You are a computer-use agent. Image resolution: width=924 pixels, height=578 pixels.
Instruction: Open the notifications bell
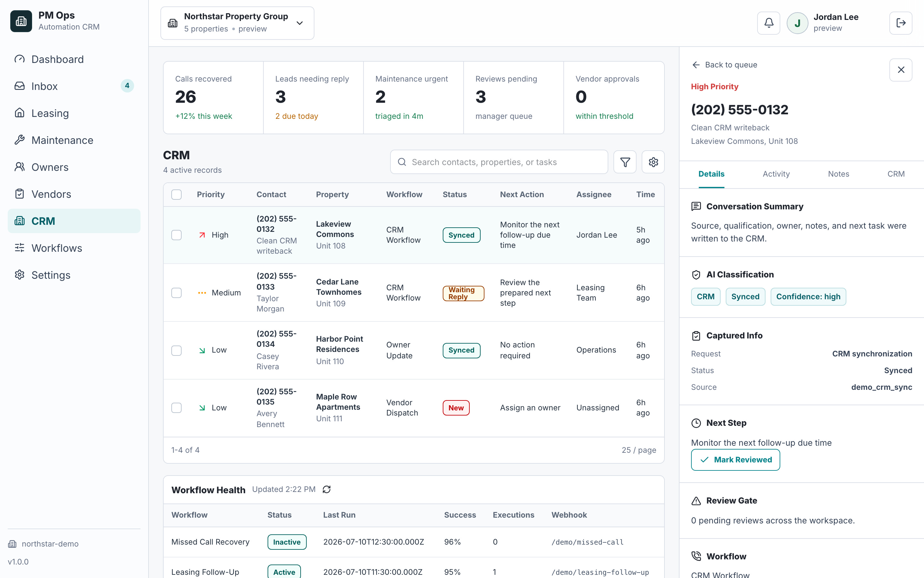pos(769,23)
